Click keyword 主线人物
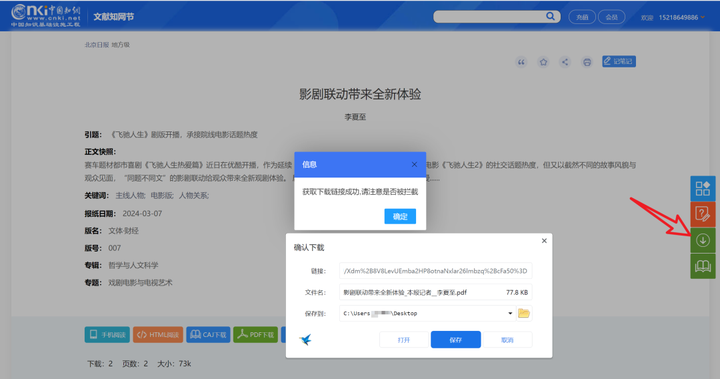The image size is (720, 379). pos(130,196)
